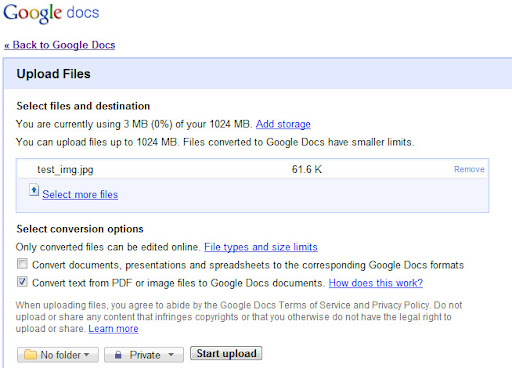Click the Select files and destination heading
This screenshot has width=512, height=368.
[x=83, y=106]
